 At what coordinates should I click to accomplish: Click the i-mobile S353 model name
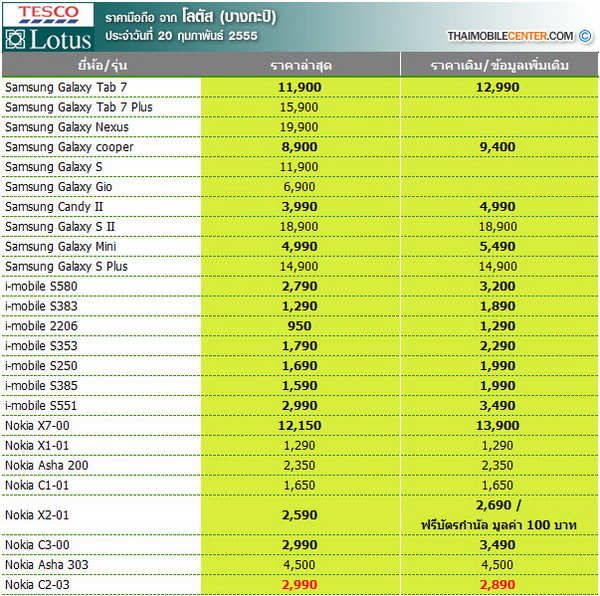click(41, 346)
